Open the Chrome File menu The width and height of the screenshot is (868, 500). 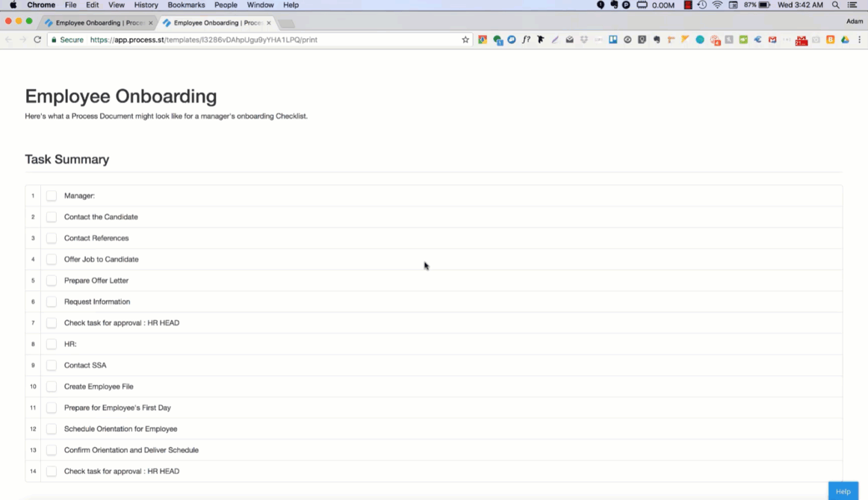coord(71,5)
